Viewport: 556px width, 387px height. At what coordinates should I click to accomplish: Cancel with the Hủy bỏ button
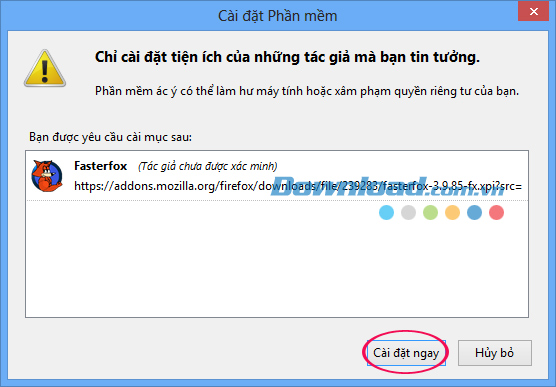click(x=495, y=353)
